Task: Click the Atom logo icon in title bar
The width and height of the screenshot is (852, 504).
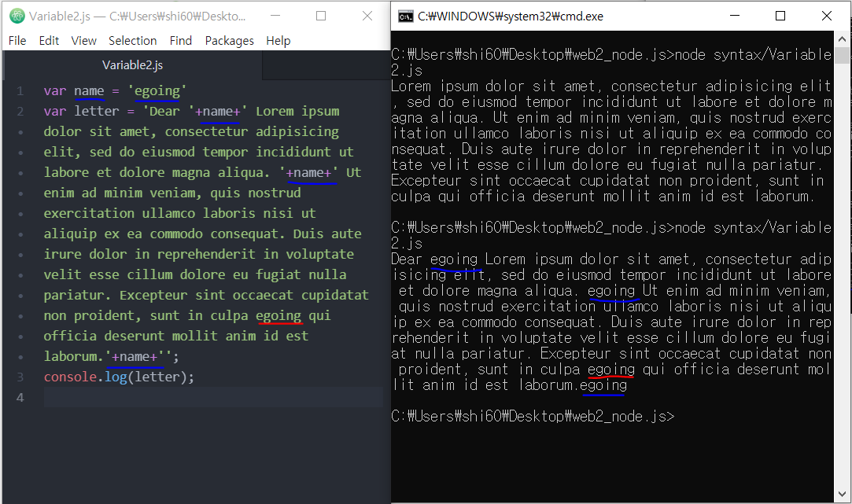Action: coord(17,17)
